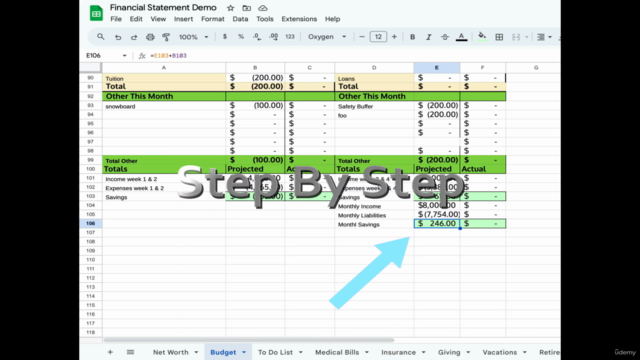This screenshot has height=360, width=640.
Task: Switch to the Insurance tab
Action: [398, 352]
